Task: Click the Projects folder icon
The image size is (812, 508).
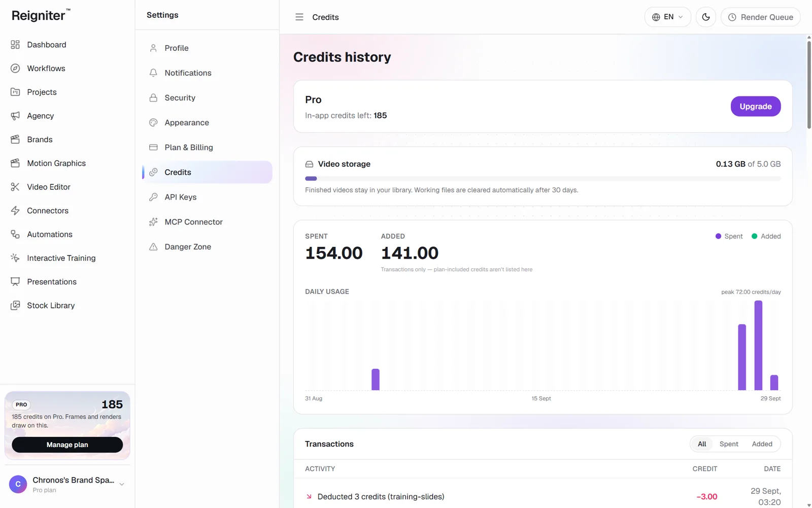Action: click(15, 92)
